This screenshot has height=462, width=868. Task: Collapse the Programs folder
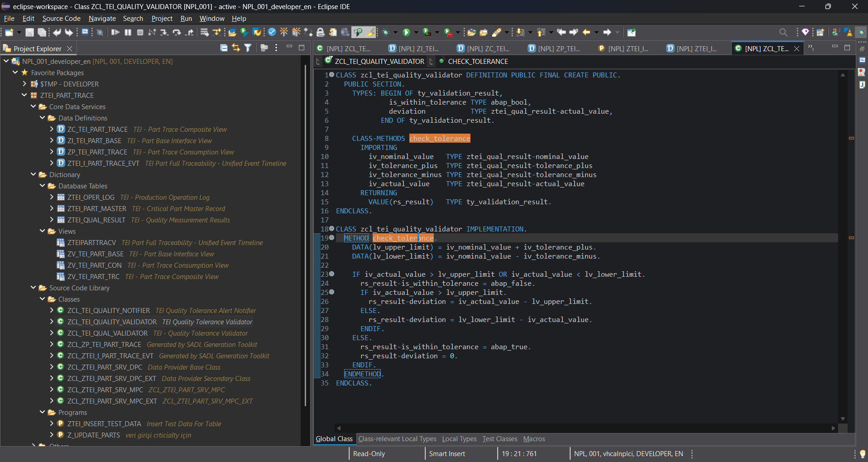click(x=43, y=412)
